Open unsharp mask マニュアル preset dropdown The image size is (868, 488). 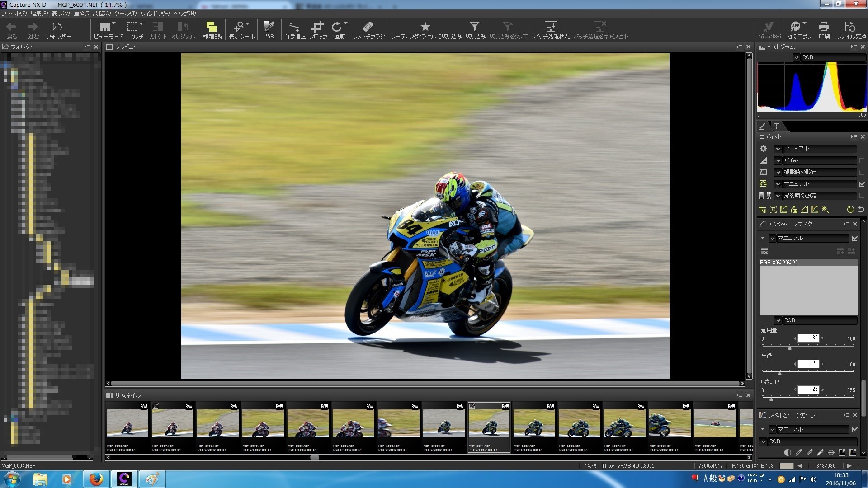pos(808,238)
